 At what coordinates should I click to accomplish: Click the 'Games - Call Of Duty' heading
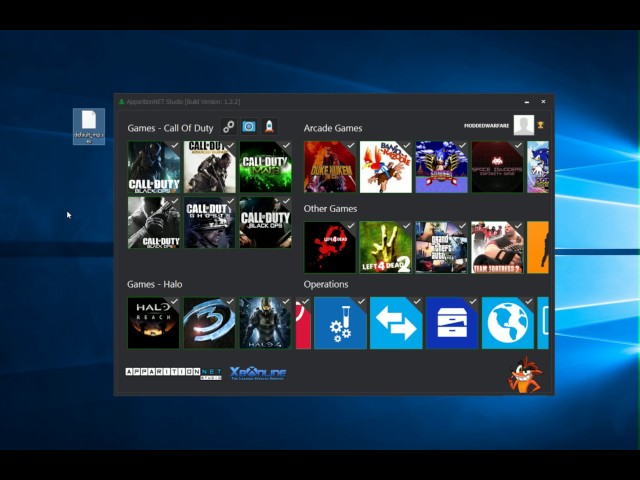point(170,128)
